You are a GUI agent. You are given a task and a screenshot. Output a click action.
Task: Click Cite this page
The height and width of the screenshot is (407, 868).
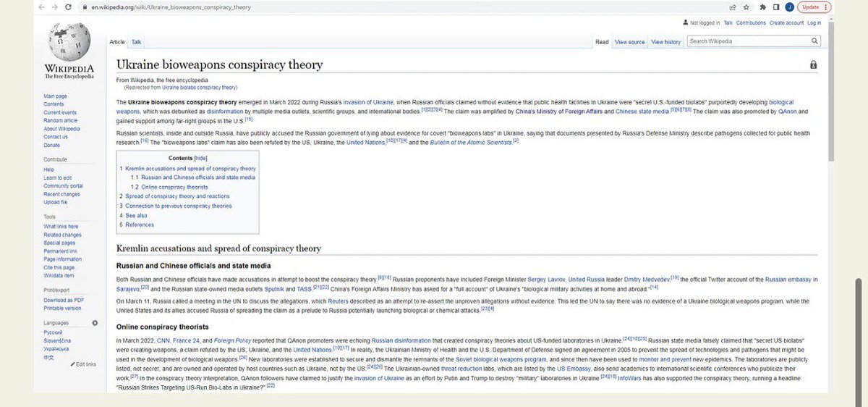tap(59, 267)
